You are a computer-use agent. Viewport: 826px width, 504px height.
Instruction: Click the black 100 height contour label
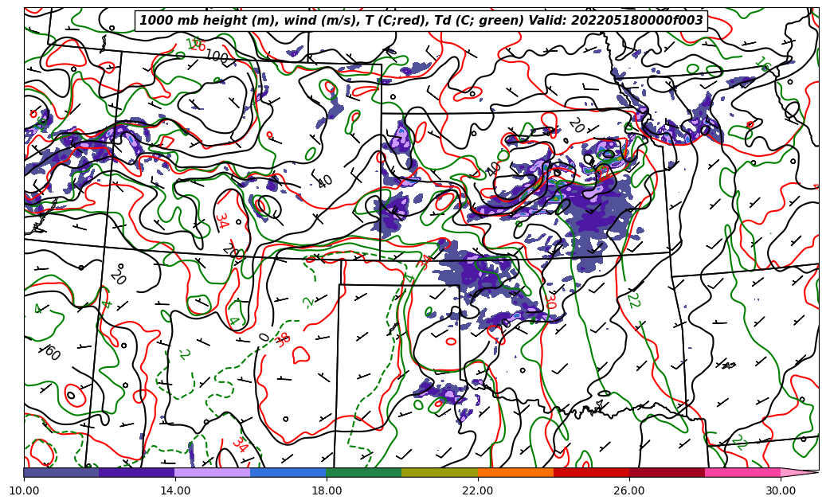[217, 56]
